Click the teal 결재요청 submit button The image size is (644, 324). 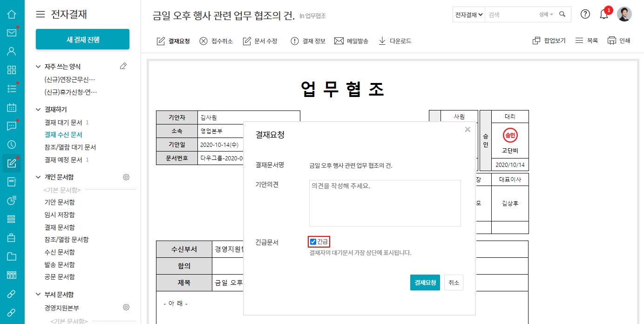(425, 283)
